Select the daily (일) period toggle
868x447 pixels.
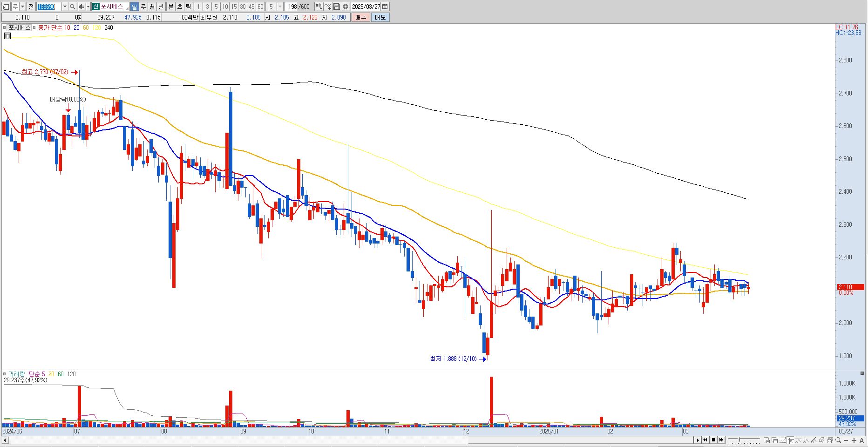(x=134, y=7)
